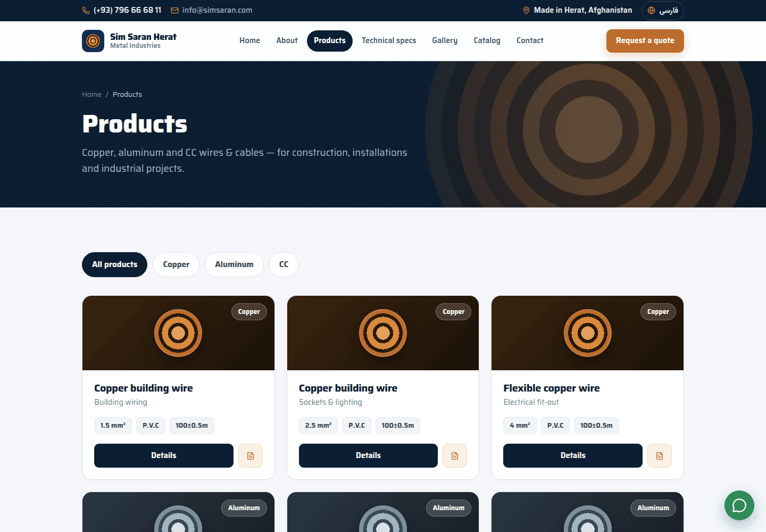Image resolution: width=766 pixels, height=532 pixels.
Task: Open datasheet icon for 2.5 mm² copper wire
Action: click(x=455, y=456)
